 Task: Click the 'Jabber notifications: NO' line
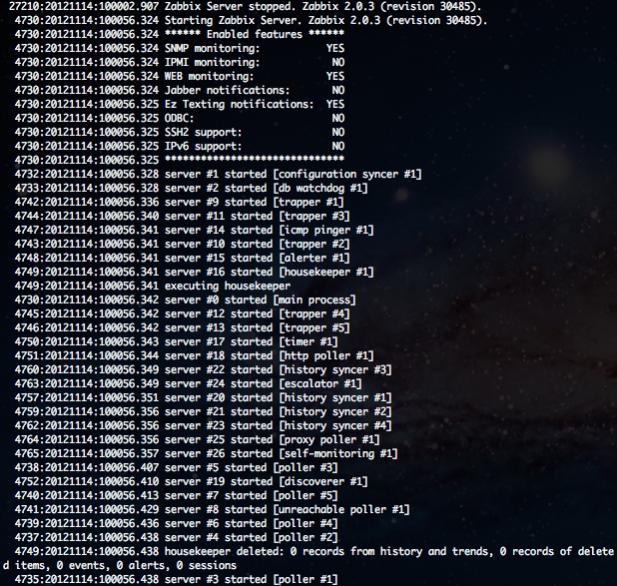[179, 91]
